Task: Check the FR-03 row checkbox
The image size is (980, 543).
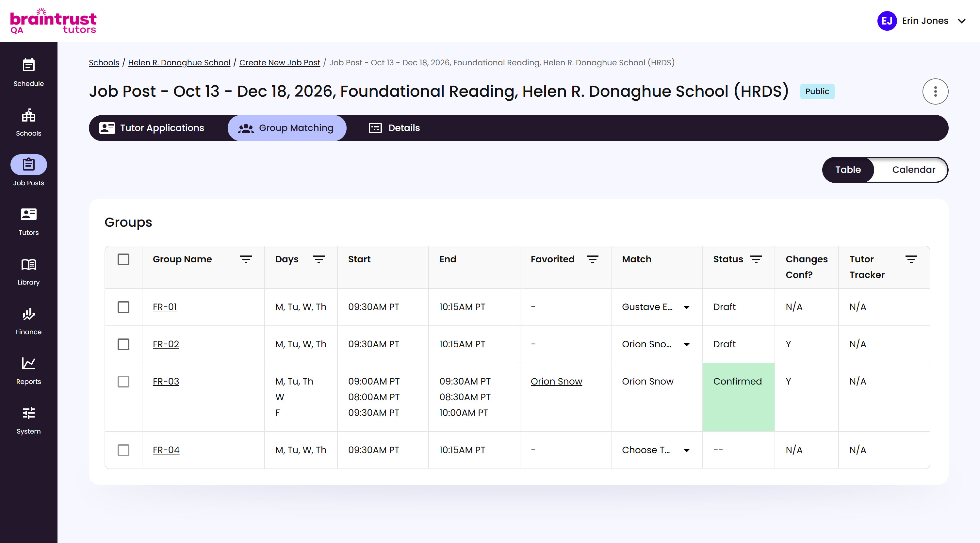Action: click(123, 382)
